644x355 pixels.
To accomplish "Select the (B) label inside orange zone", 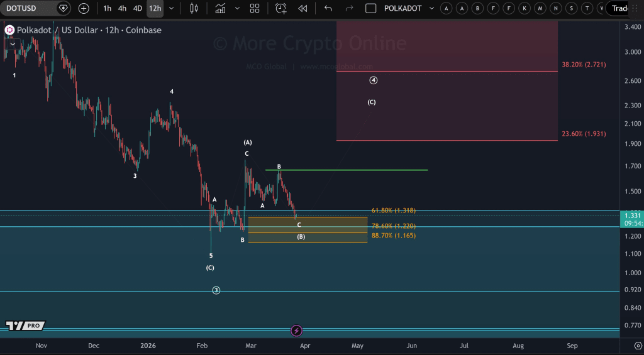I will pyautogui.click(x=301, y=237).
